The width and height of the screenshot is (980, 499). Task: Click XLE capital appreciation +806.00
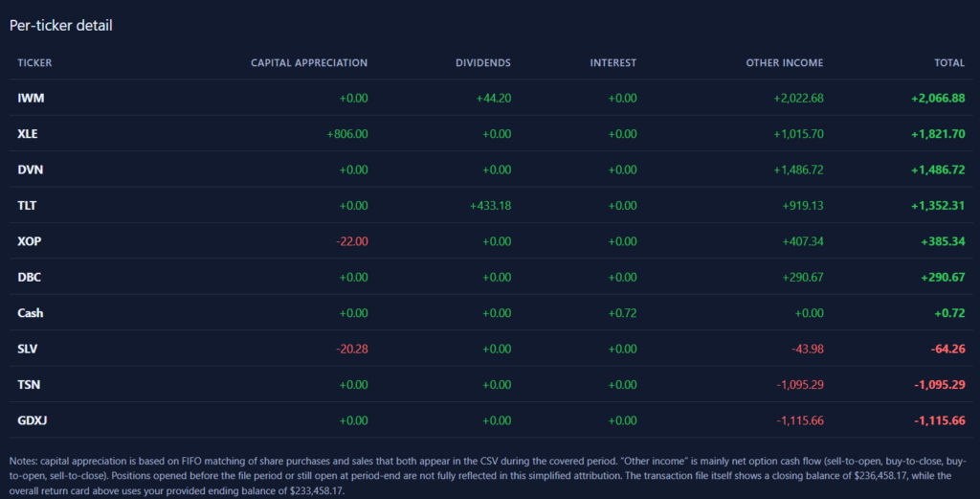tap(346, 134)
